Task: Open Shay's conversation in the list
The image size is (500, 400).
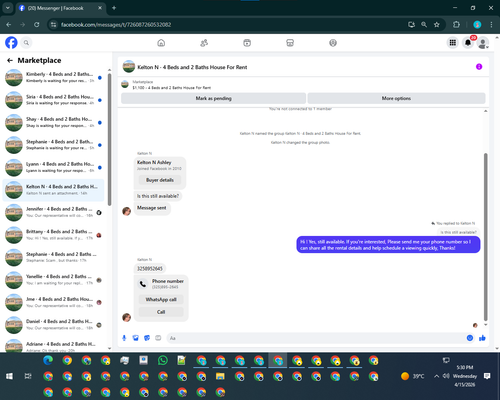Action: [x=53, y=122]
